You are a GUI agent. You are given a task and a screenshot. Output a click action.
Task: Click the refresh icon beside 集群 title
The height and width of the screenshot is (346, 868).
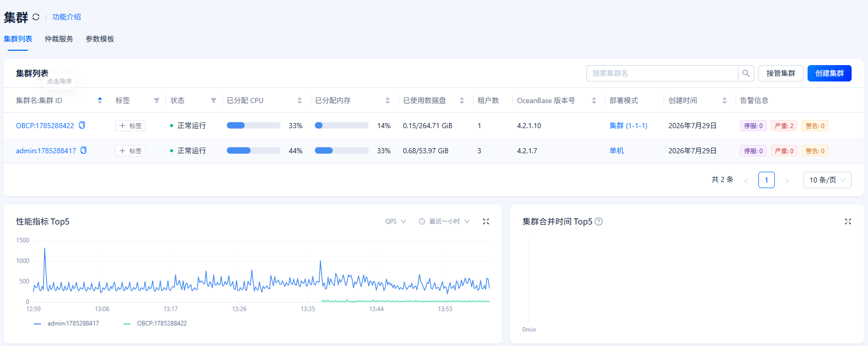[x=36, y=17]
